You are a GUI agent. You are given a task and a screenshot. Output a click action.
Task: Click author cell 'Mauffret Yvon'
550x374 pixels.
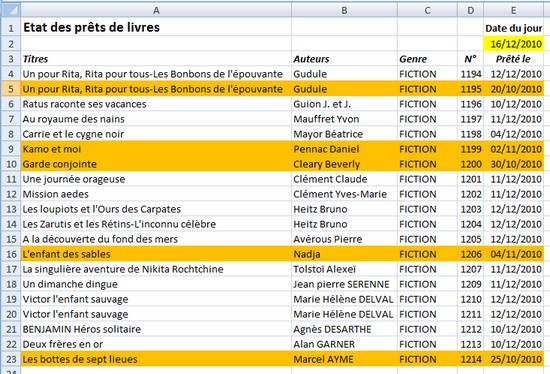pyautogui.click(x=344, y=119)
